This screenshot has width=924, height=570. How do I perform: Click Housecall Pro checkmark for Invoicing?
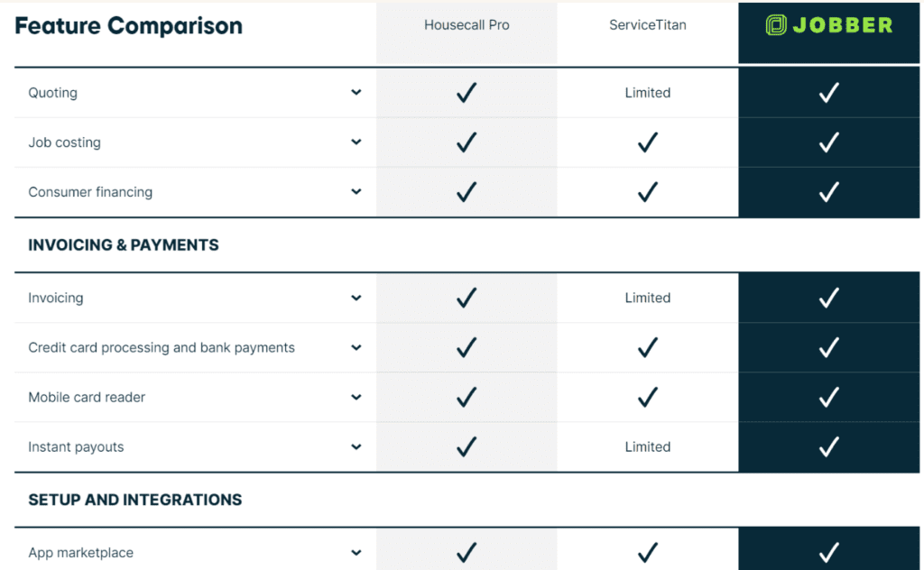[x=467, y=298]
